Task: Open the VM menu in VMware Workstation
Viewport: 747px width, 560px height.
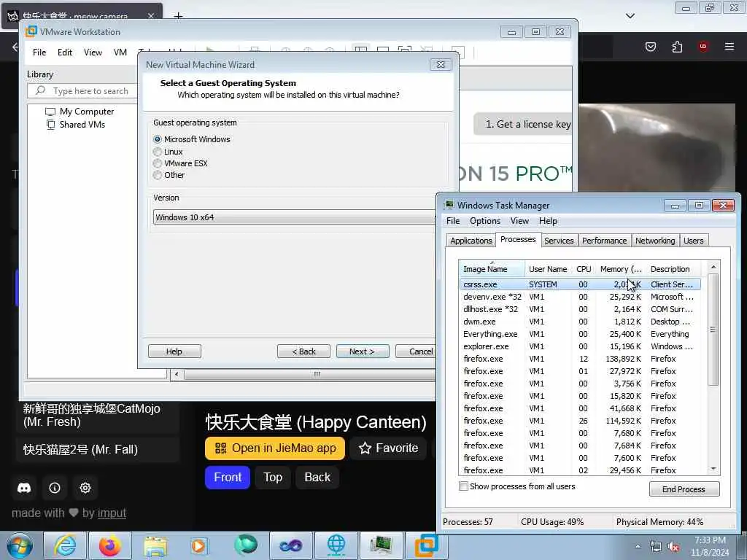Action: pos(120,52)
